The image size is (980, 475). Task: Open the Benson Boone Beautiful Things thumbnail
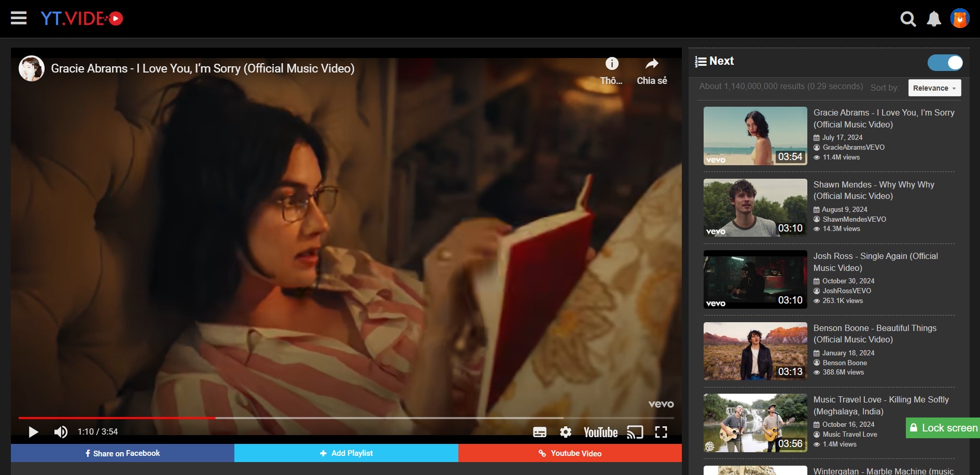pos(755,351)
